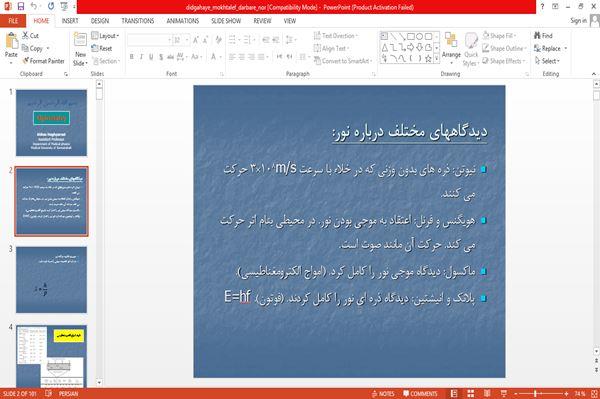600x399 pixels.
Task: Click the zoom slider handle
Action: 535,394
